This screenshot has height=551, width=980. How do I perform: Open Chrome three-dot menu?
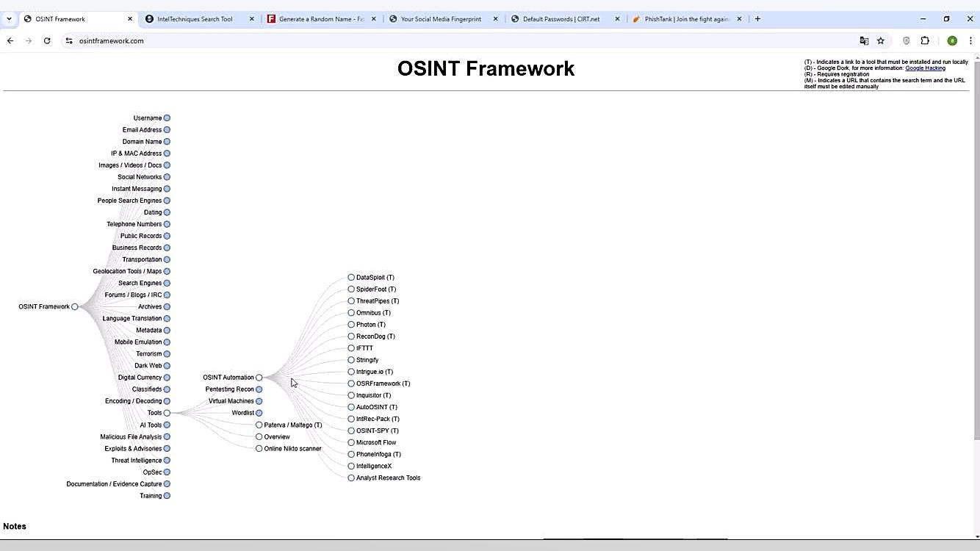pyautogui.click(x=970, y=41)
